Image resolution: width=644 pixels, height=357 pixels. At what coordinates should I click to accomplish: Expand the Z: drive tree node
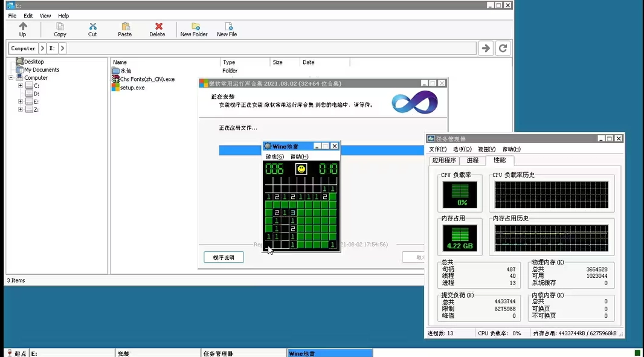pyautogui.click(x=21, y=109)
